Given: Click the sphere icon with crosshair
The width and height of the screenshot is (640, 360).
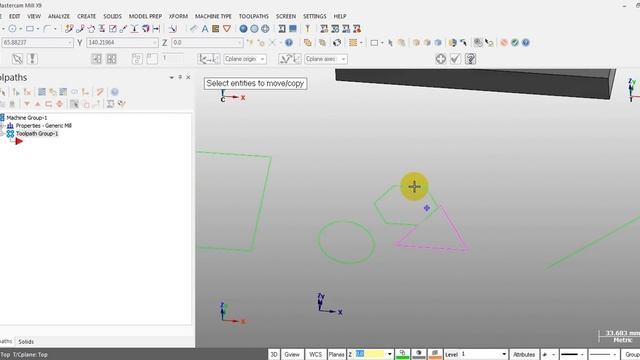Looking at the screenshot, I should click(265, 29).
